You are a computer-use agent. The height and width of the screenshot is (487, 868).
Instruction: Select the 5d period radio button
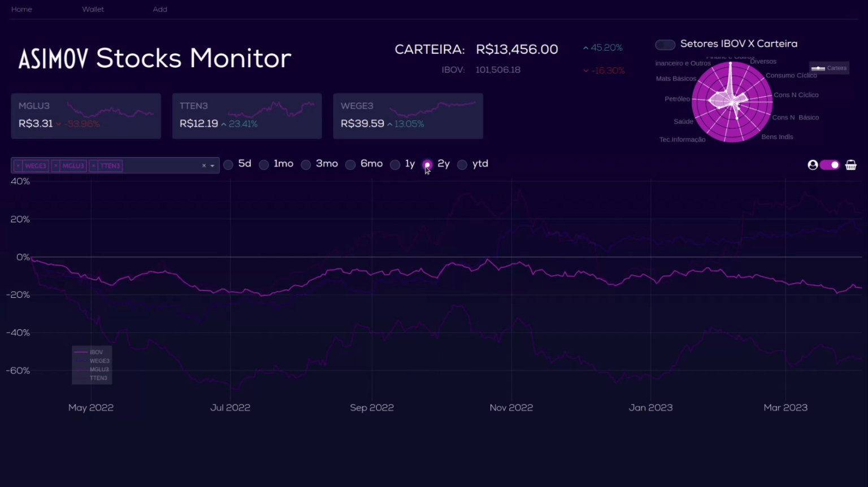pos(228,164)
